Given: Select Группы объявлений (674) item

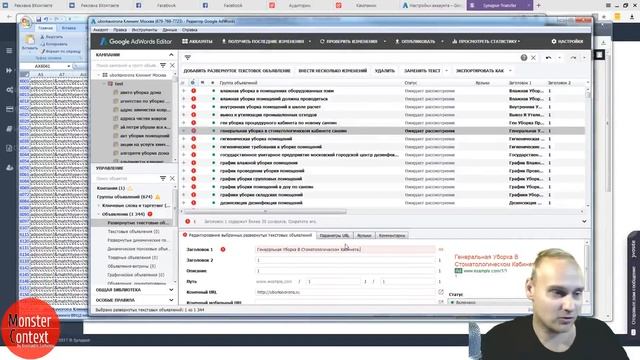Looking at the screenshot, I should (124, 197).
